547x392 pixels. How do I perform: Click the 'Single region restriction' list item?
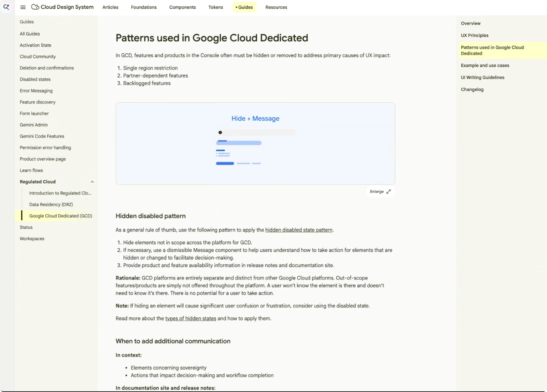[151, 68]
